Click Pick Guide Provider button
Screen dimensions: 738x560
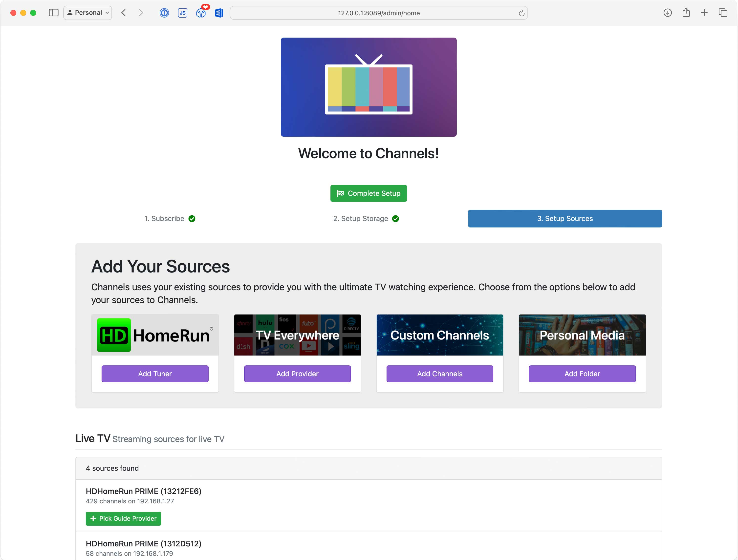123,518
